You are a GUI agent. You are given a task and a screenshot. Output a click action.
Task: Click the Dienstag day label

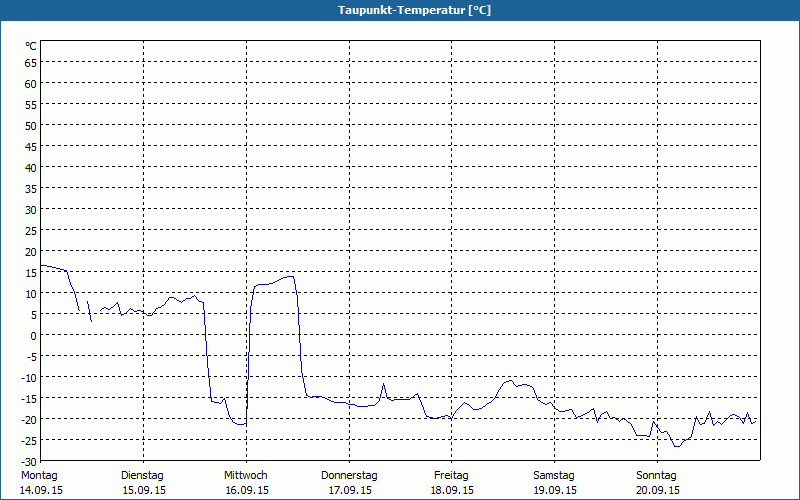coord(142,476)
